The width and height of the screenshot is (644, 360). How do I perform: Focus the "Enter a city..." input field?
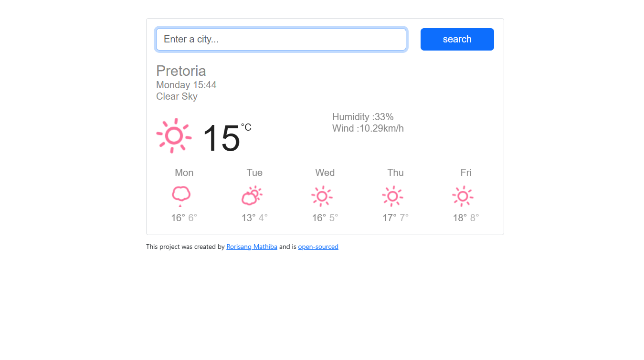tap(281, 39)
